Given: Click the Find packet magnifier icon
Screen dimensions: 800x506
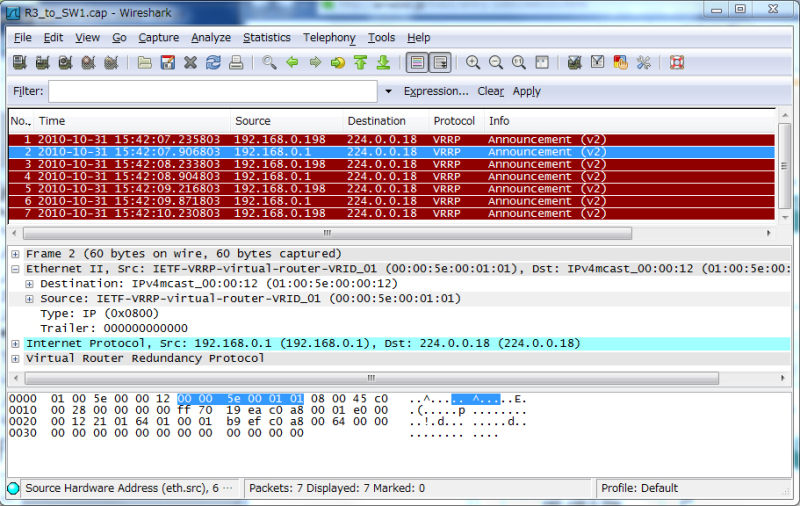Looking at the screenshot, I should [269, 63].
